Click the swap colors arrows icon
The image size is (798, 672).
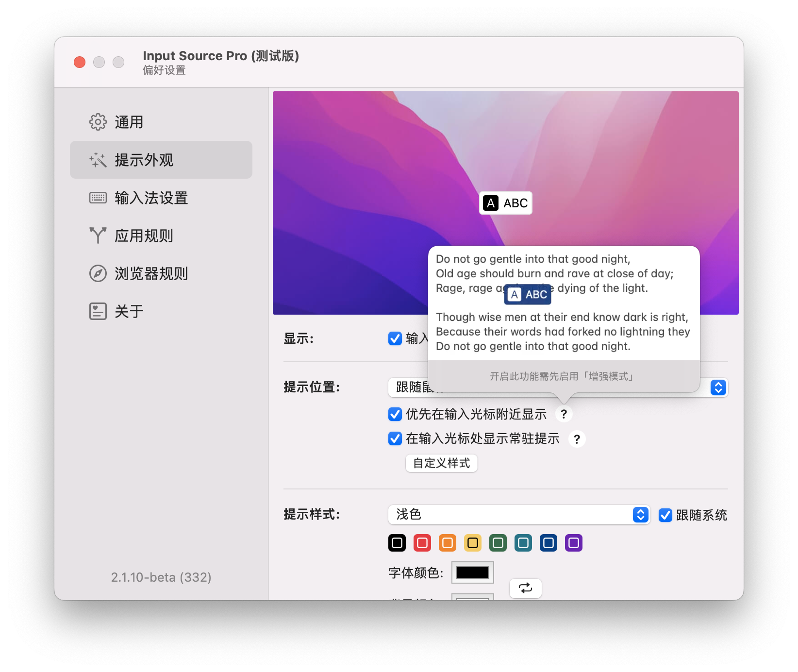tap(525, 588)
